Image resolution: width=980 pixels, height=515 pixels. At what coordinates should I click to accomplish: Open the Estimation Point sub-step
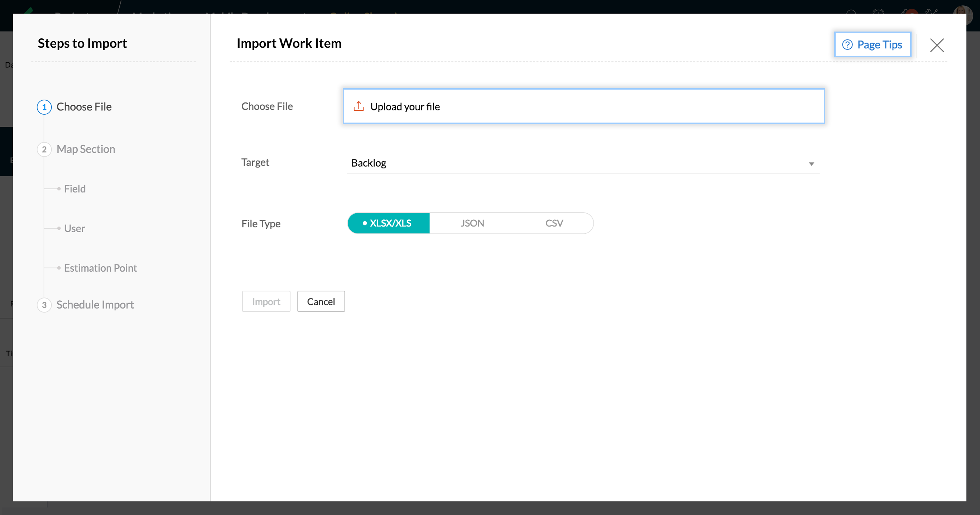tap(100, 268)
